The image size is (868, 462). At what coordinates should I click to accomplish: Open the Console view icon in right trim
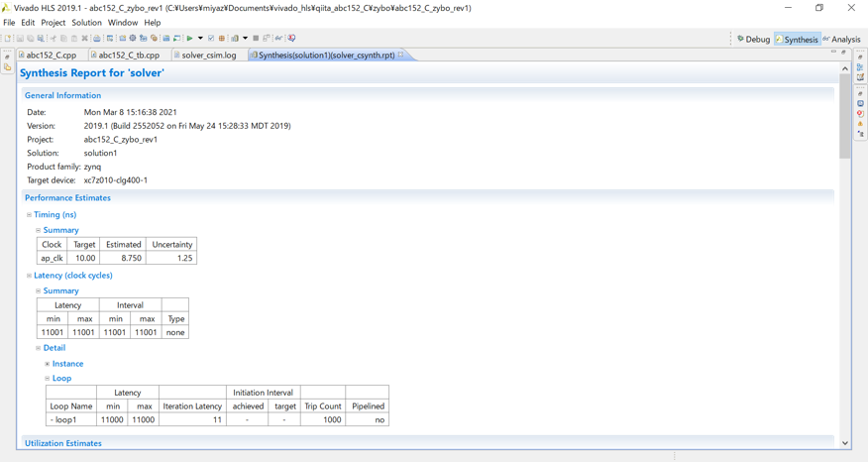(x=860, y=103)
